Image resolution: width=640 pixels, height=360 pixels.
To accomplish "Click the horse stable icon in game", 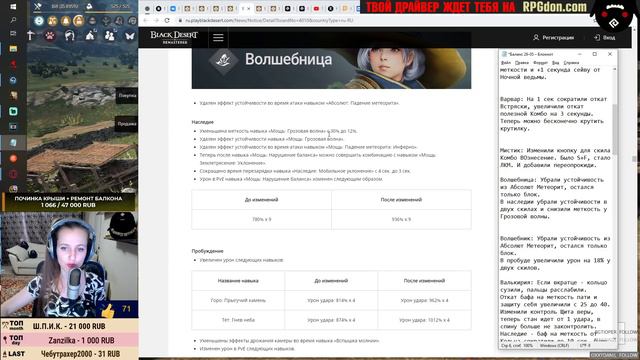I will (x=70, y=36).
